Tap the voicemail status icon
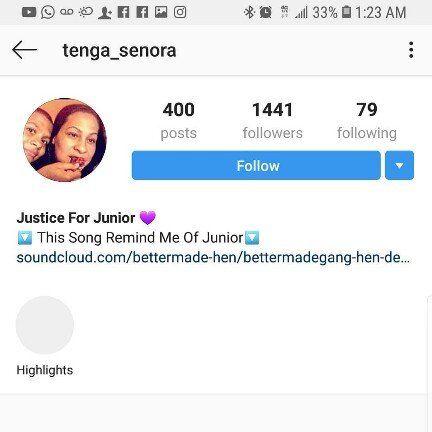The width and height of the screenshot is (432, 432). [x=67, y=12]
